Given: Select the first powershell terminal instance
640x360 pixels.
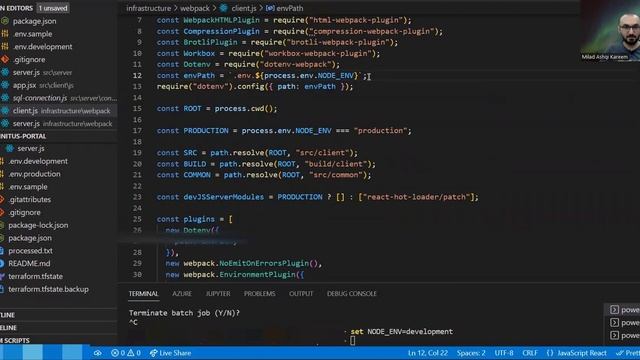Looking at the screenshot, I should pos(624,310).
